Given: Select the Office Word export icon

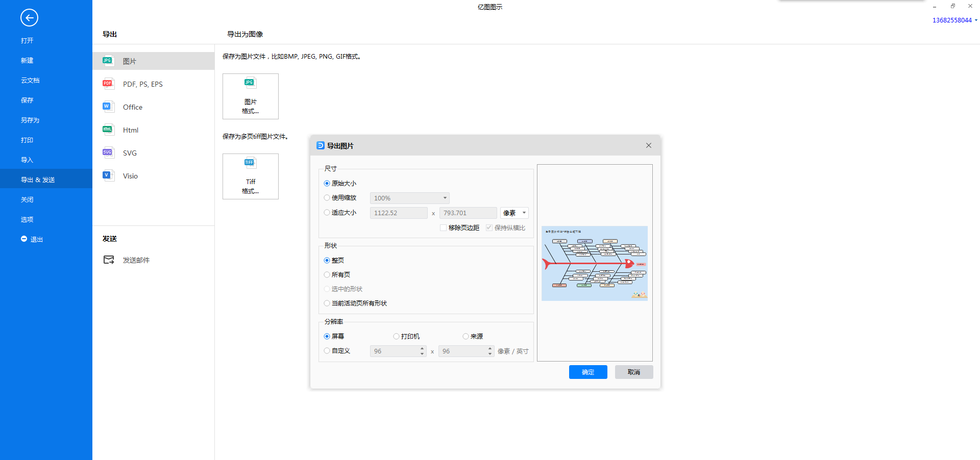Looking at the screenshot, I should (x=108, y=107).
